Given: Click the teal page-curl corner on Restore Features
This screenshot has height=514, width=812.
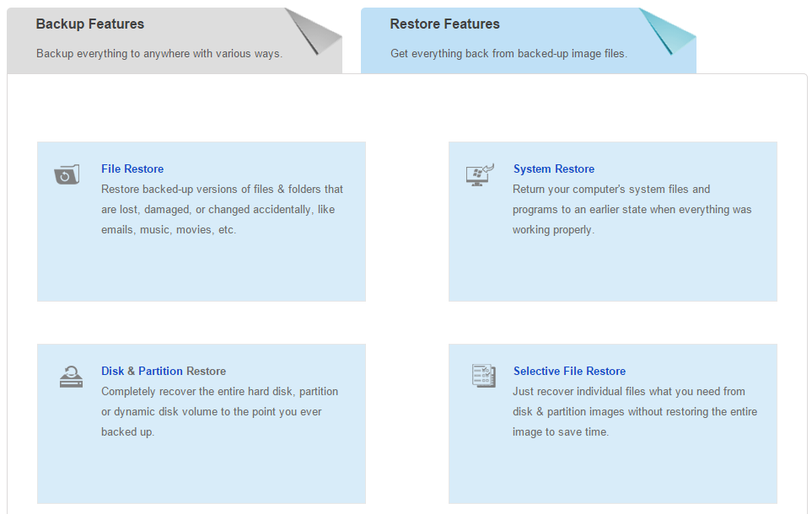Looking at the screenshot, I should click(x=666, y=30).
